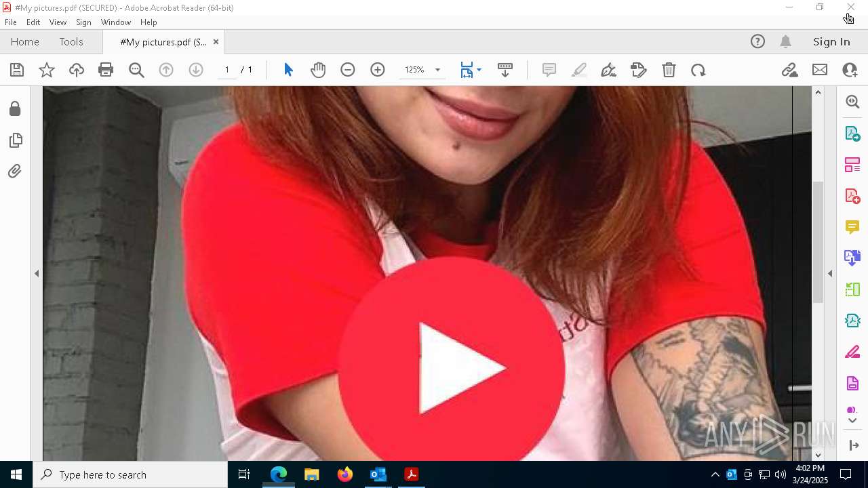Select the arrow Selection tool
The width and height of the screenshot is (868, 488).
tap(288, 70)
